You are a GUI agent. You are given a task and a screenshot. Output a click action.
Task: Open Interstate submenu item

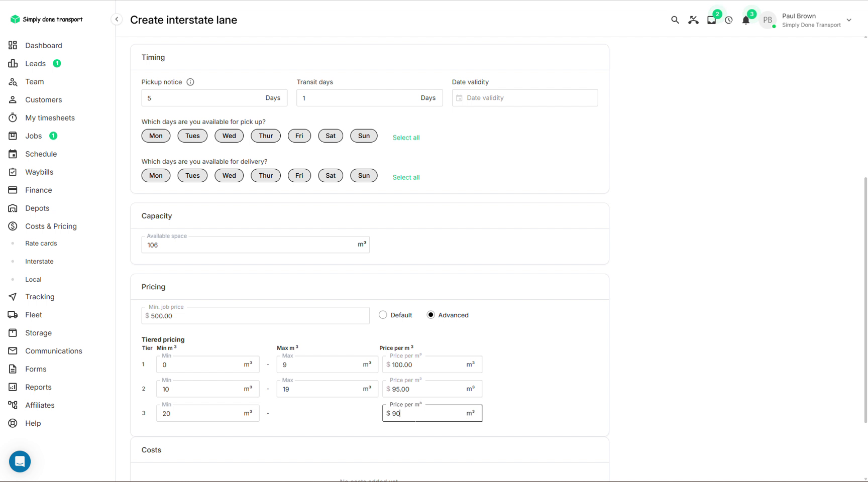[39, 262]
